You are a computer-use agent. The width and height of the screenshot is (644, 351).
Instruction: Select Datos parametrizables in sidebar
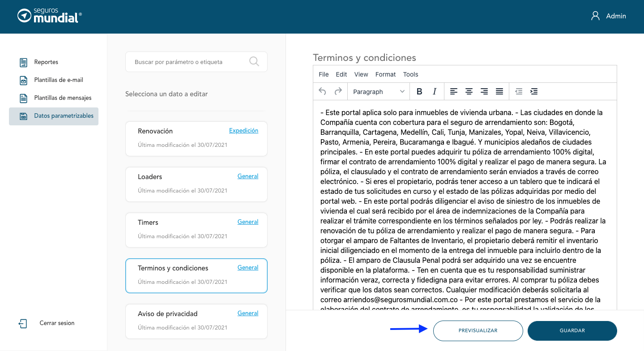(x=54, y=116)
